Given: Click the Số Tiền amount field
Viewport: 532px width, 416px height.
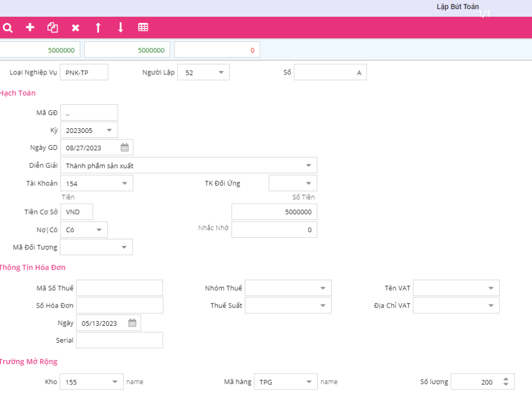Looking at the screenshot, I should (x=274, y=212).
